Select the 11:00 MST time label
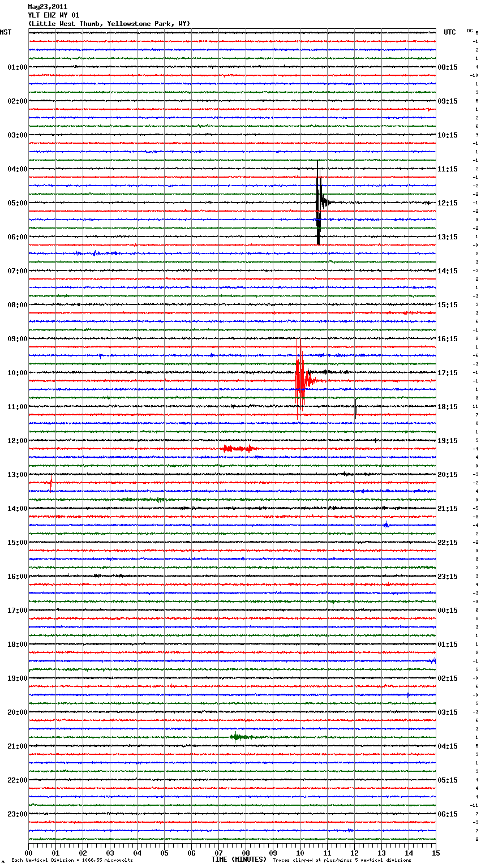This screenshot has width=481, height=868. pyautogui.click(x=17, y=407)
